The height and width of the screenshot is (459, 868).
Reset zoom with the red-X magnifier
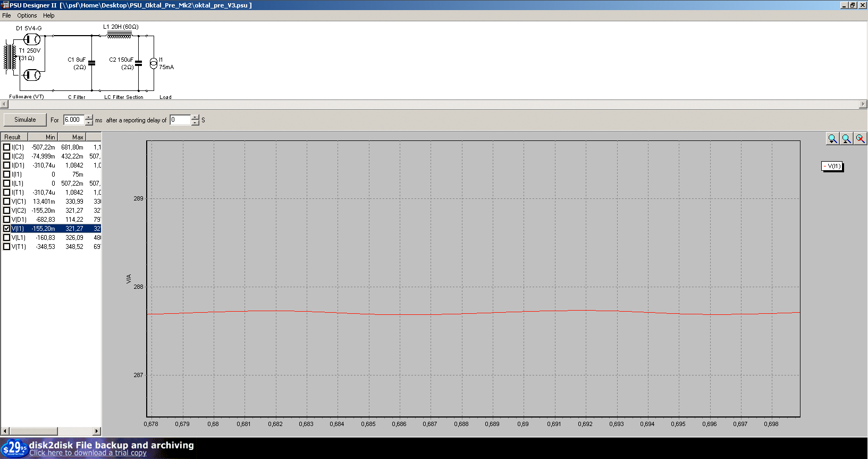coord(860,139)
